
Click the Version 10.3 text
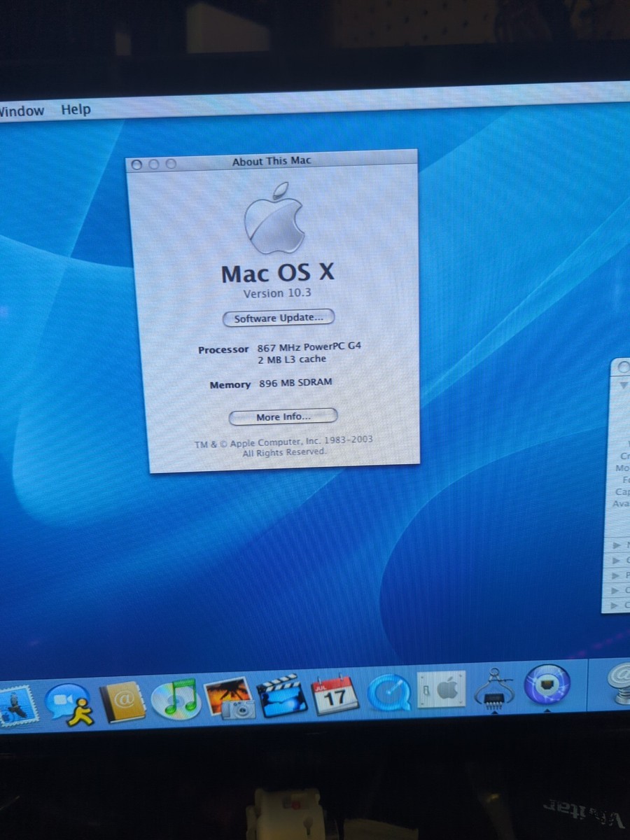click(277, 293)
